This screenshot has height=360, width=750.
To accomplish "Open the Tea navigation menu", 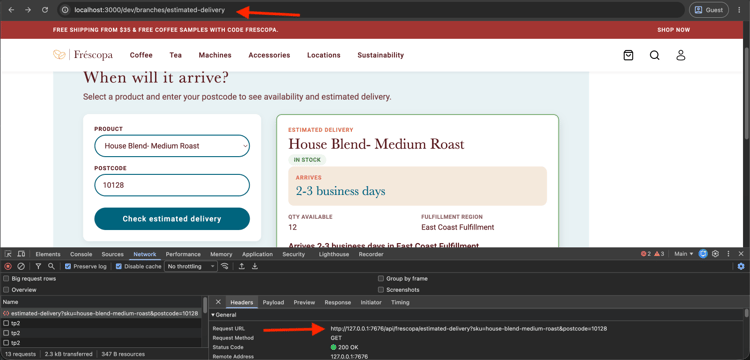I will click(x=176, y=55).
